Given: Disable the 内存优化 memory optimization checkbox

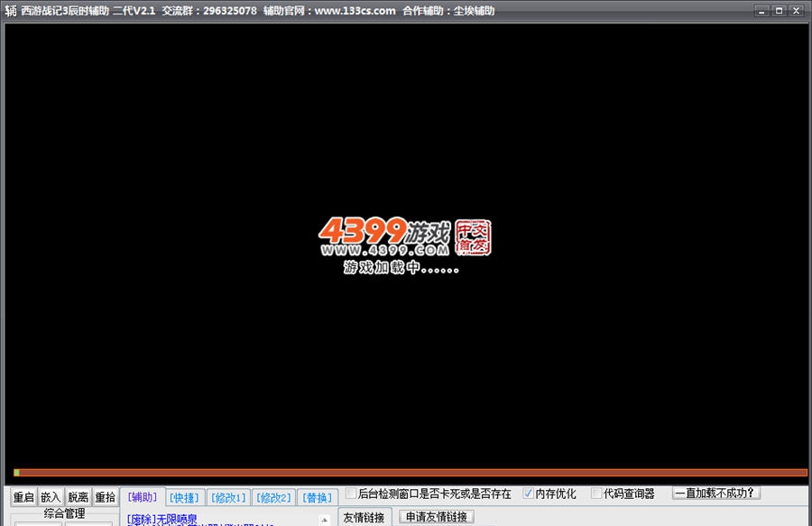Looking at the screenshot, I should coord(528,494).
